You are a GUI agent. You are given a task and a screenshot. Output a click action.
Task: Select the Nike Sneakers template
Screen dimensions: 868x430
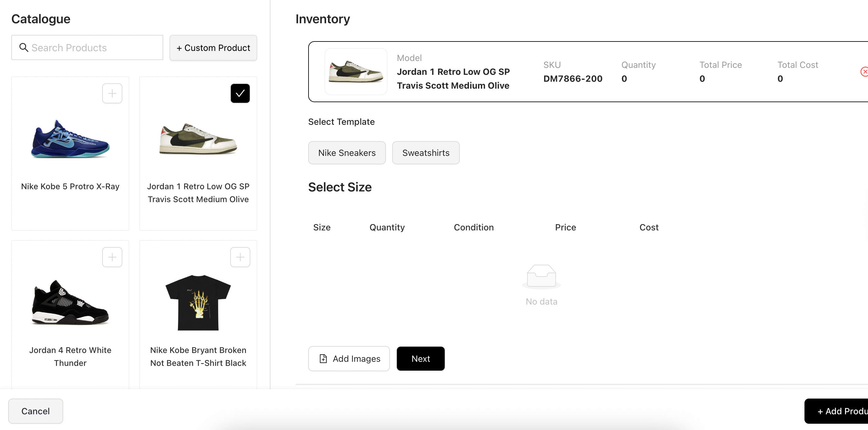347,153
